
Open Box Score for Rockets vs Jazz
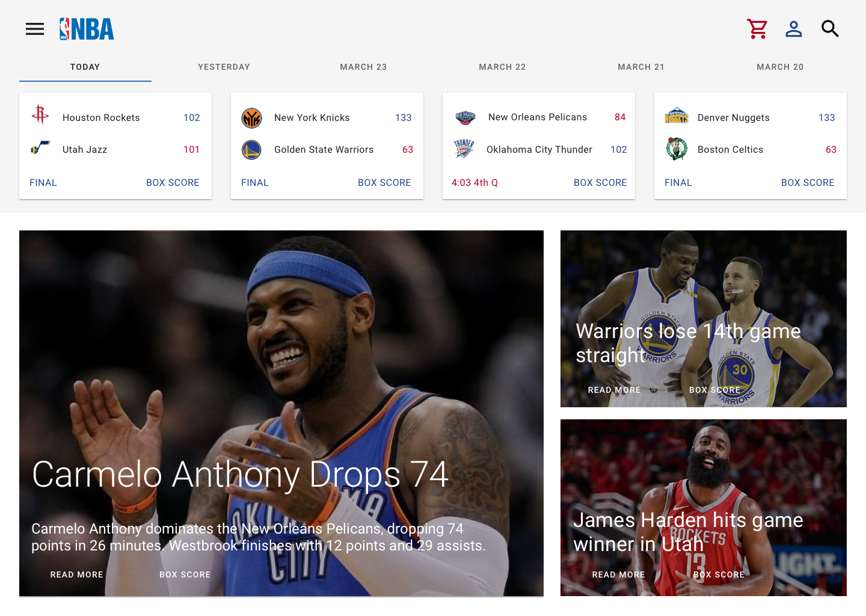pos(173,183)
